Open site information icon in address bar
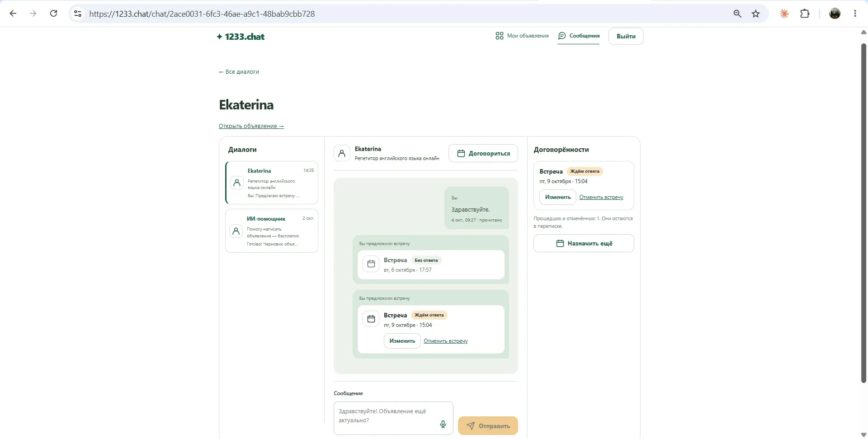Screen dimensions: 868x439 pyautogui.click(x=78, y=14)
